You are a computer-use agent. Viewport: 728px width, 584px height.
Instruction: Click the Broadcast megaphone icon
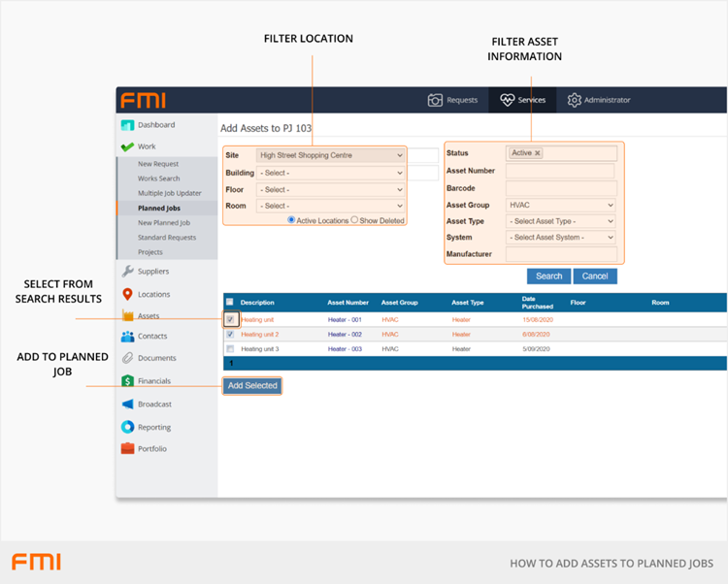pyautogui.click(x=127, y=404)
